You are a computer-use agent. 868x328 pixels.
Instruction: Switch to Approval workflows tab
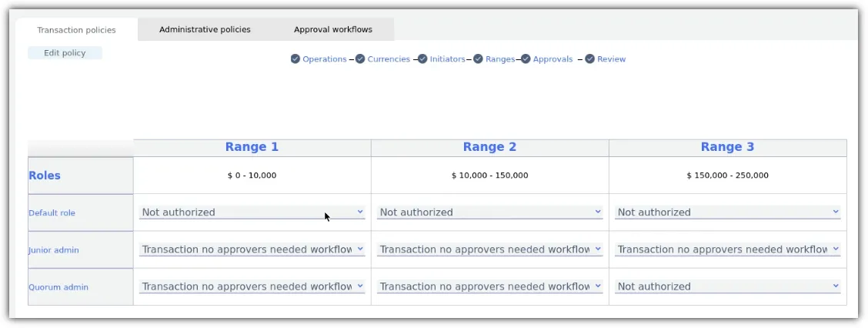pos(333,29)
